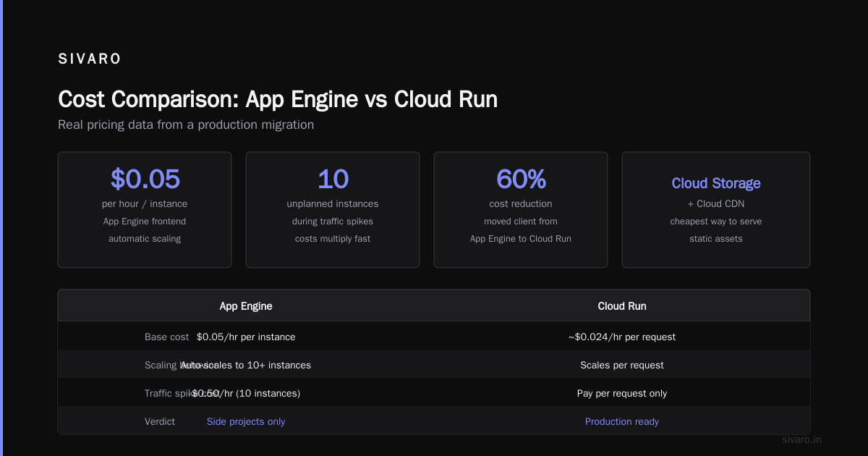Click the 'Real pricing data' subtitle
This screenshot has height=456, width=868.
186,124
